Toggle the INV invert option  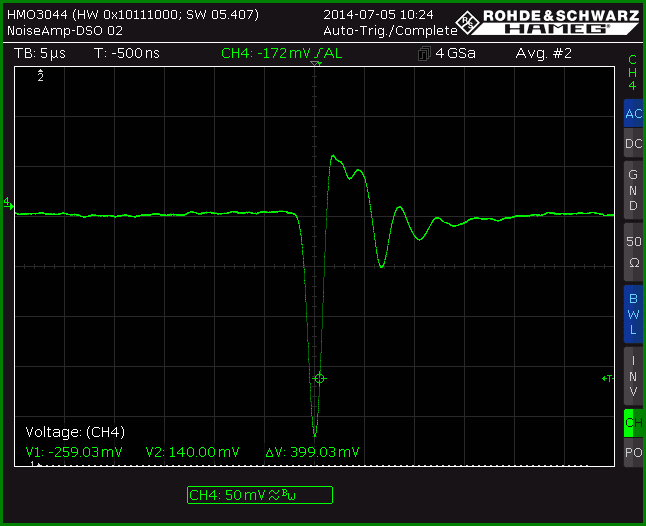(x=633, y=376)
